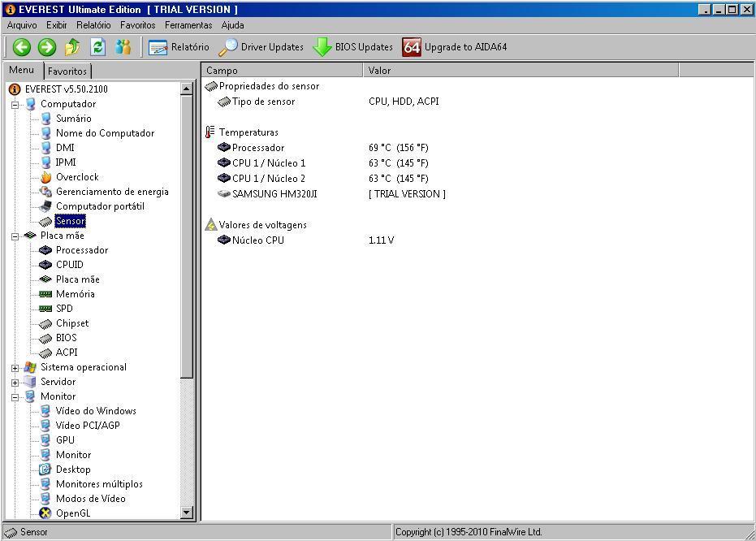Open the Arquivo menu
756x541 pixels.
(x=22, y=25)
